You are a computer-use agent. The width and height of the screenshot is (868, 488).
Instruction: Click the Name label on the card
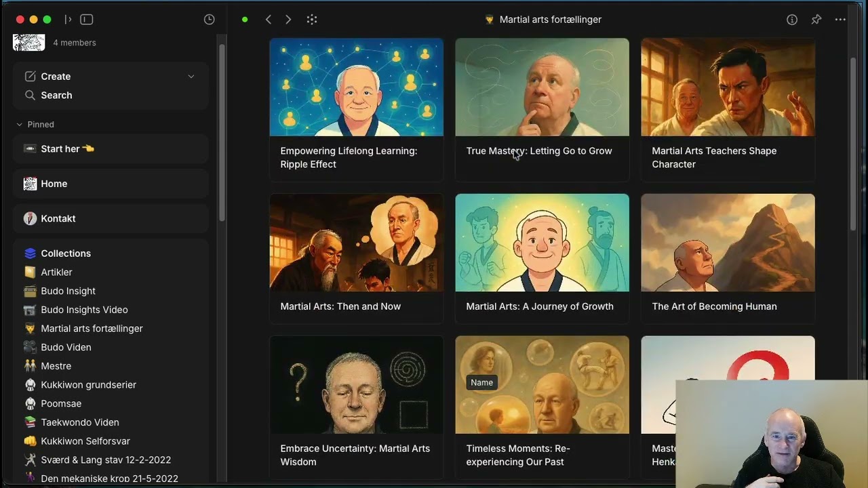point(482,382)
